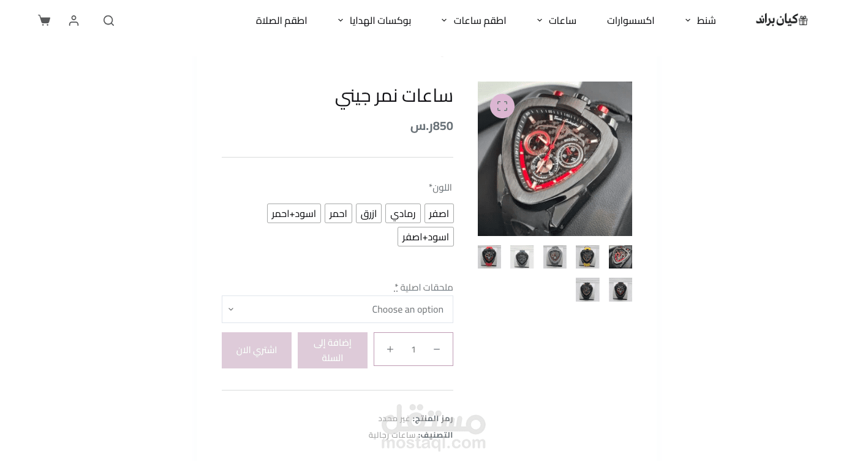Click the كيان براند logo
Image resolution: width=868 pixels, height=461 pixels.
pos(782,20)
